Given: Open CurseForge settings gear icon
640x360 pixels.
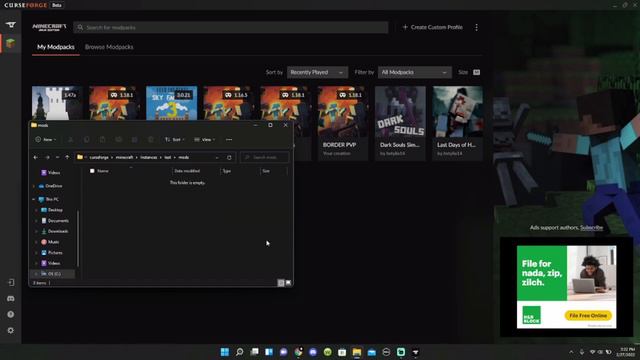Looking at the screenshot, I should (x=11, y=330).
